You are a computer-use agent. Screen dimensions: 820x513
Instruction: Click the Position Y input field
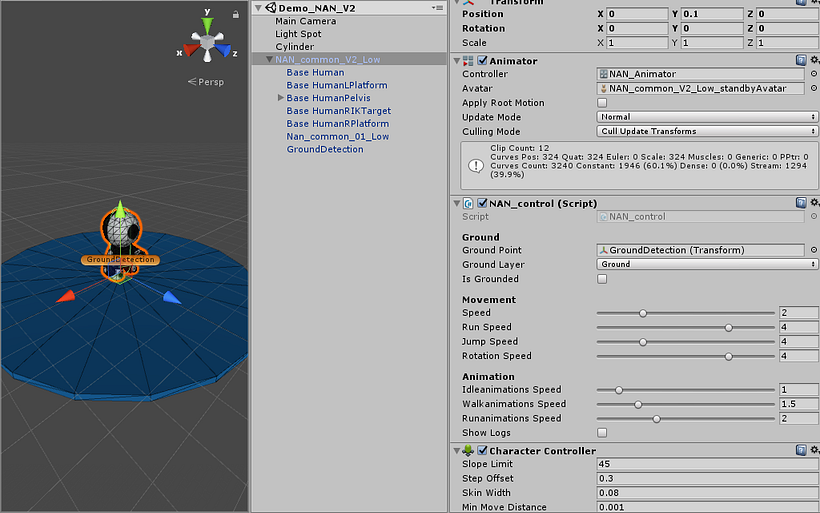712,14
